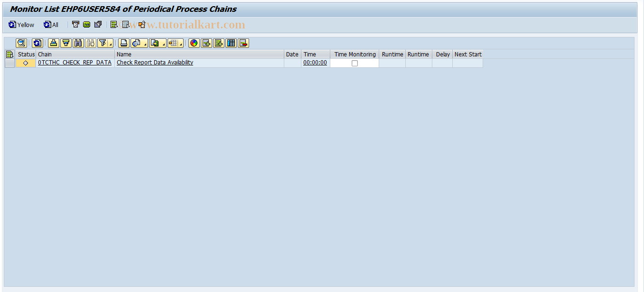Expand the export options dropdown
This screenshot has width=644, height=292.
(163, 44)
